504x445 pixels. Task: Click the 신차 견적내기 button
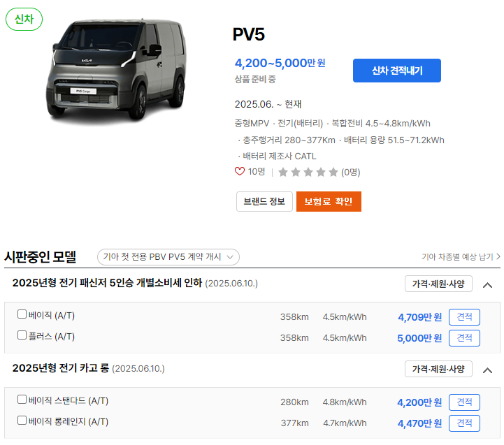tap(396, 71)
